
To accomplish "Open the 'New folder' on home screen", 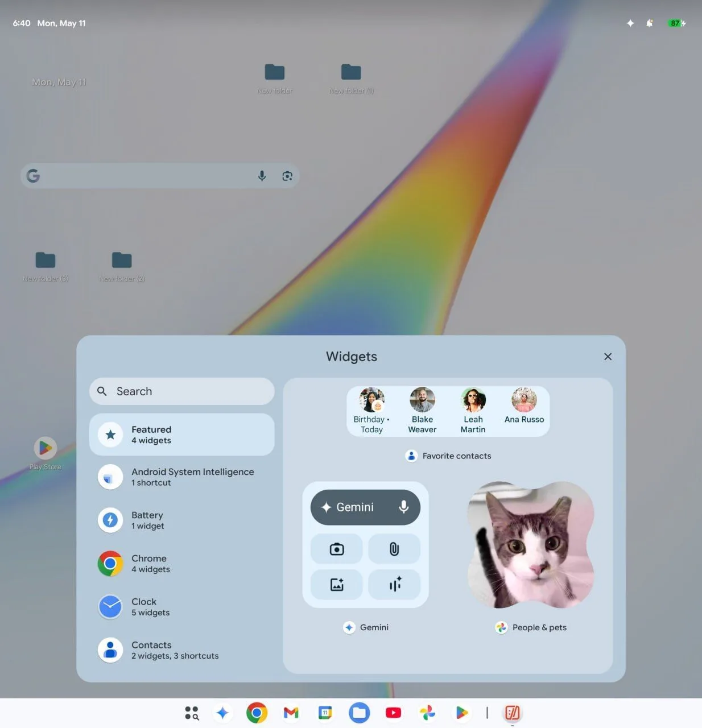I will tap(275, 78).
